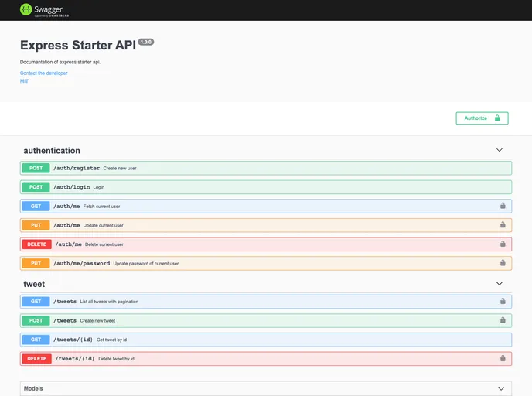
Task: Collapse the authentication section chevron
Action: (499, 150)
